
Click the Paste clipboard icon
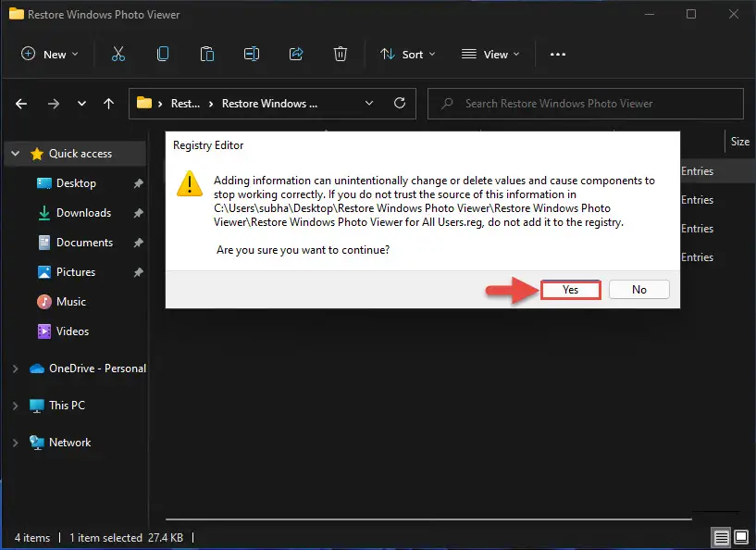207,54
